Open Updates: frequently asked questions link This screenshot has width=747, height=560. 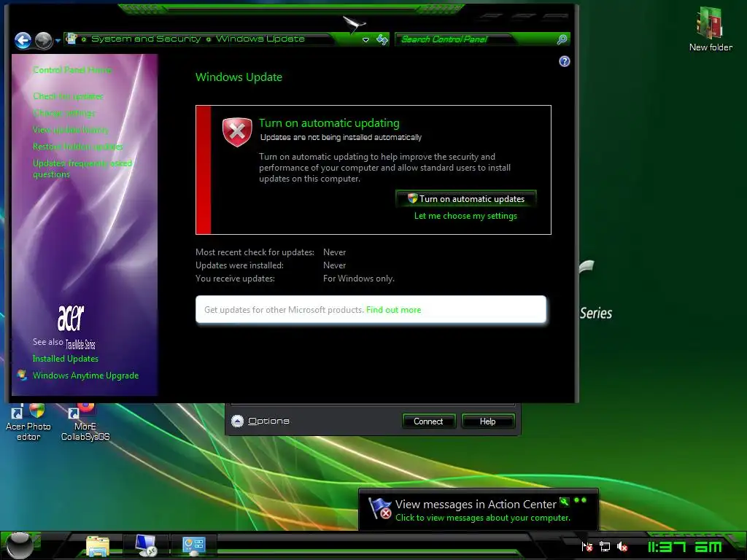[82, 168]
